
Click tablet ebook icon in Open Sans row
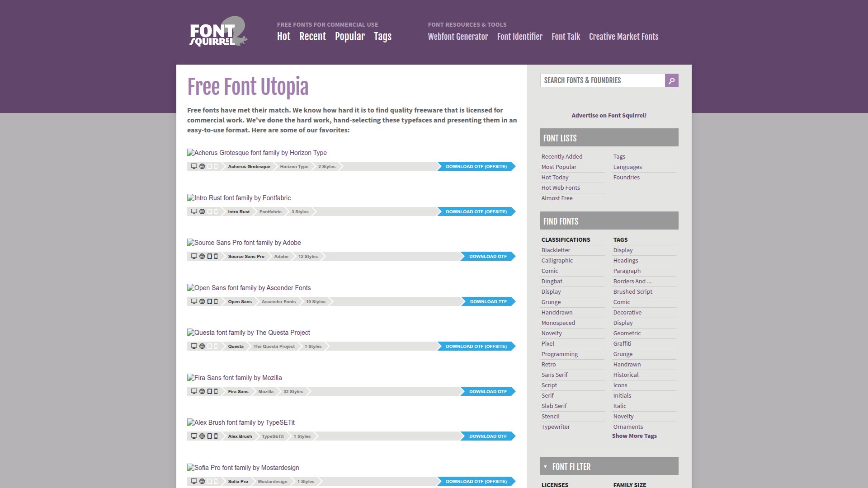pos(209,301)
